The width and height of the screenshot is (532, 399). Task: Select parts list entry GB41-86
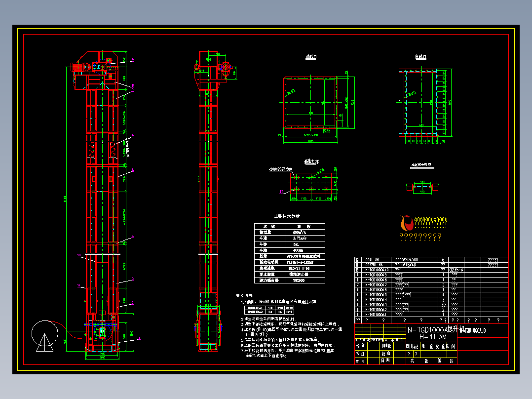click(x=372, y=260)
